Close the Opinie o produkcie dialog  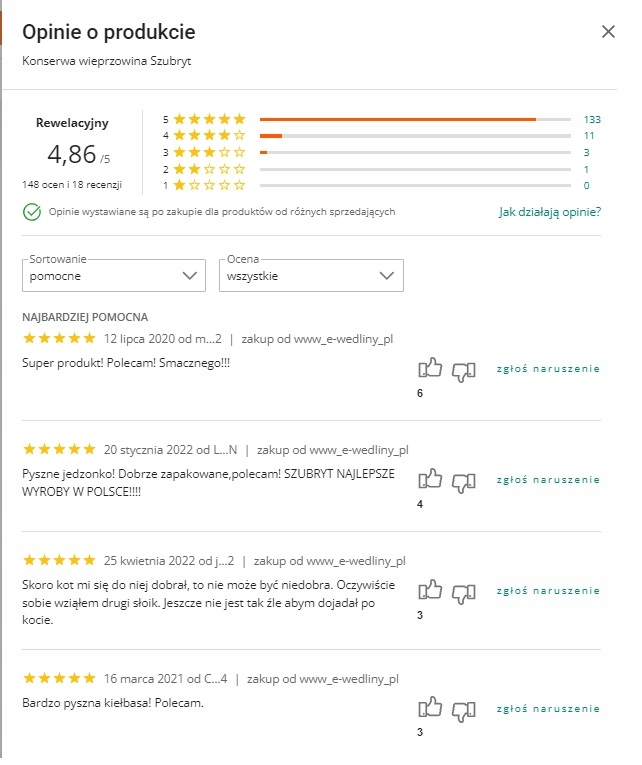[x=608, y=32]
